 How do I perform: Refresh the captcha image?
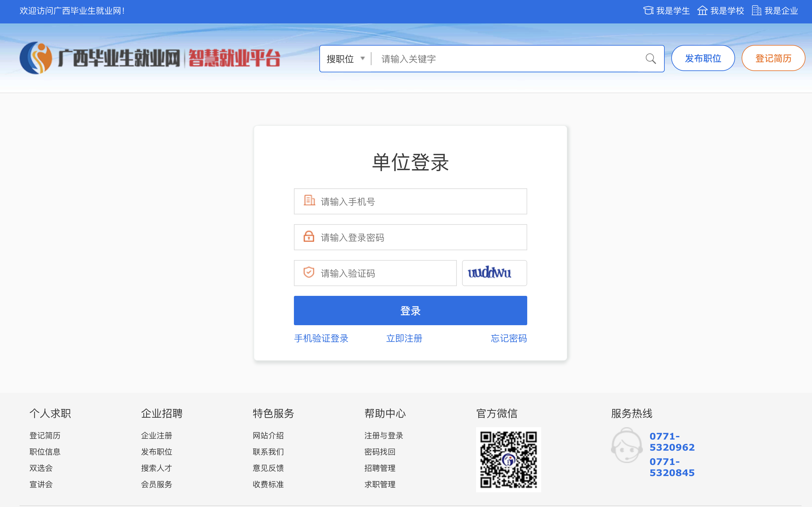[494, 273]
